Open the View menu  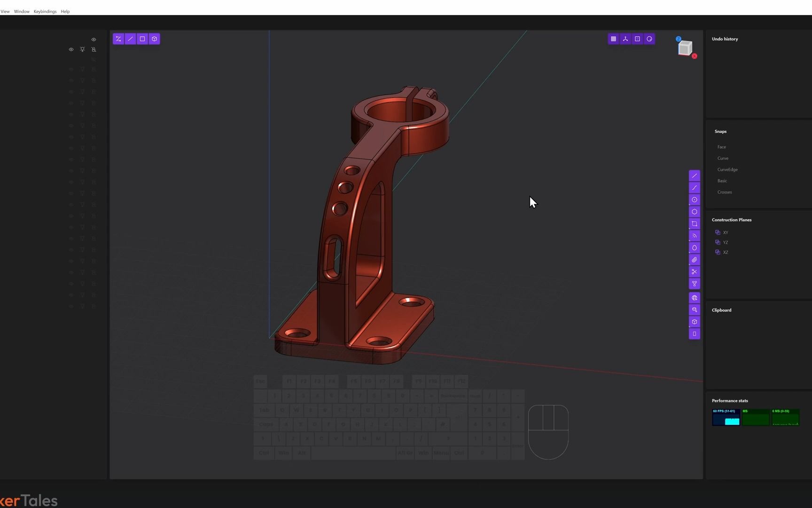coord(5,11)
